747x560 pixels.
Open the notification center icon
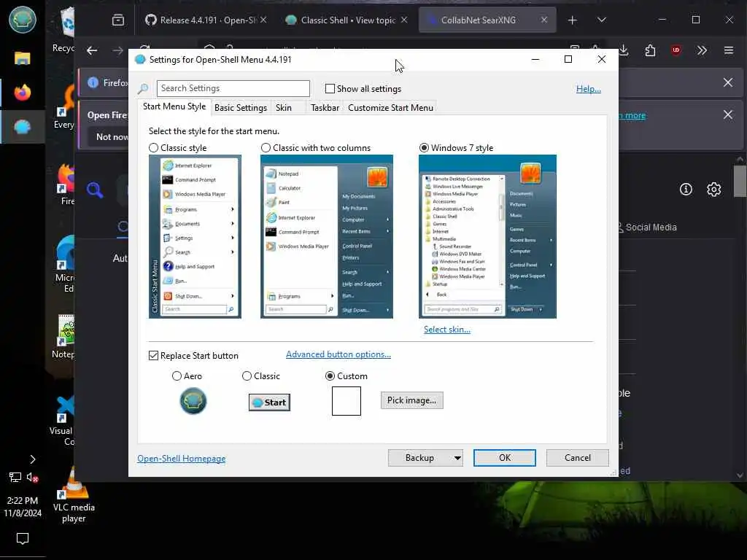click(x=23, y=539)
